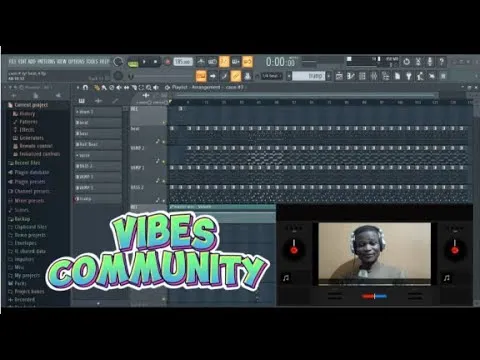Toggle typing keyboard to piano orange button
480x360 pixels.
pos(201,76)
